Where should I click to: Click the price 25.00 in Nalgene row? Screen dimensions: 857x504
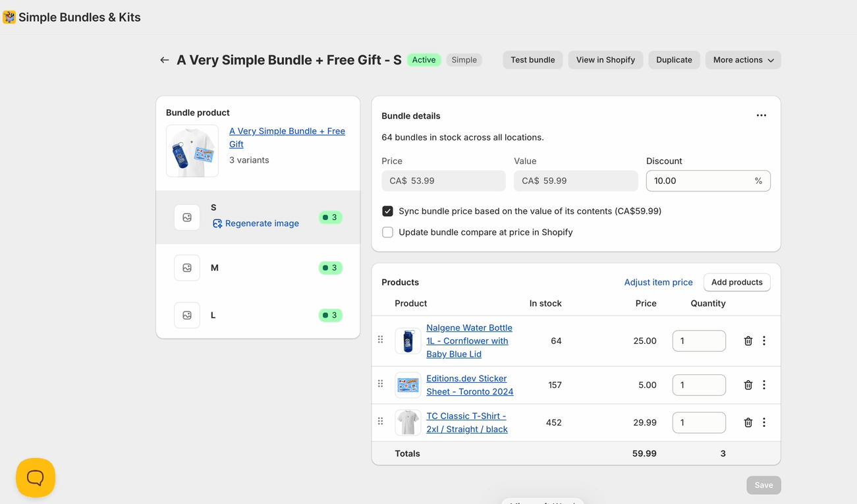645,341
